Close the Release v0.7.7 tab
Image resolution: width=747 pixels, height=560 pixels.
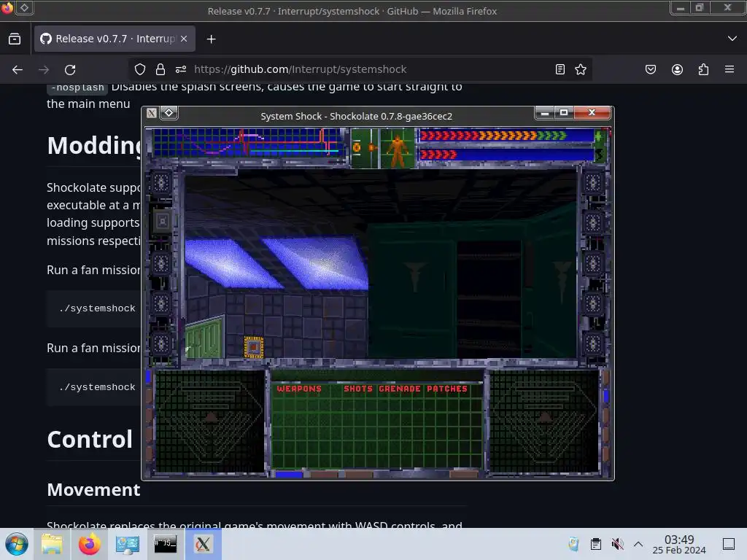[x=184, y=39]
